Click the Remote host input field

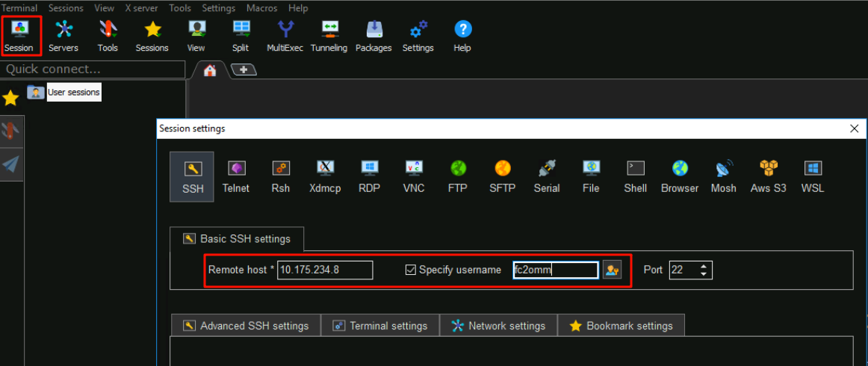pos(325,270)
